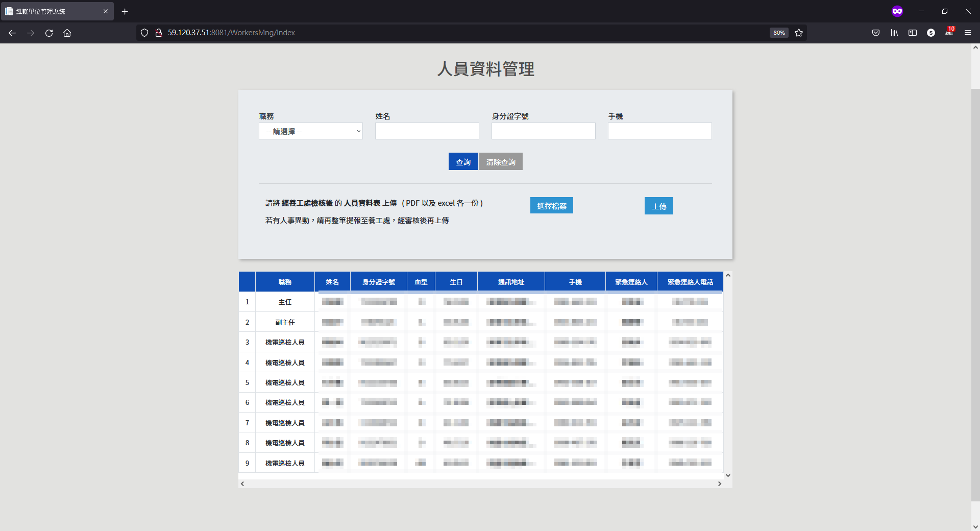Click the 手機 column header in table

click(575, 282)
